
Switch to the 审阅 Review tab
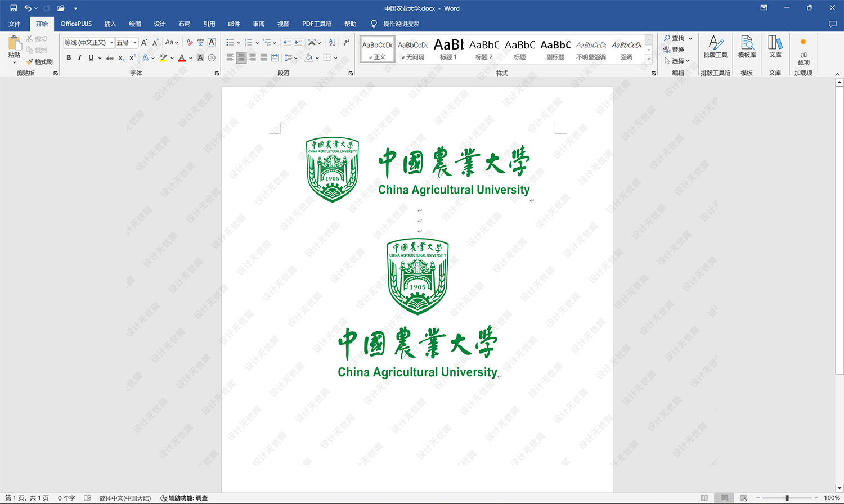[x=259, y=24]
